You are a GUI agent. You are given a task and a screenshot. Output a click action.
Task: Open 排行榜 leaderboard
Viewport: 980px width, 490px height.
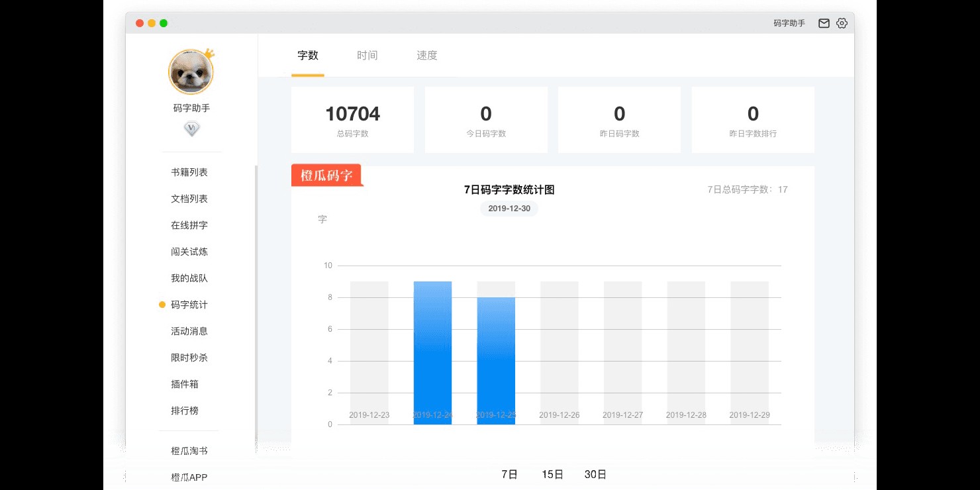(185, 411)
